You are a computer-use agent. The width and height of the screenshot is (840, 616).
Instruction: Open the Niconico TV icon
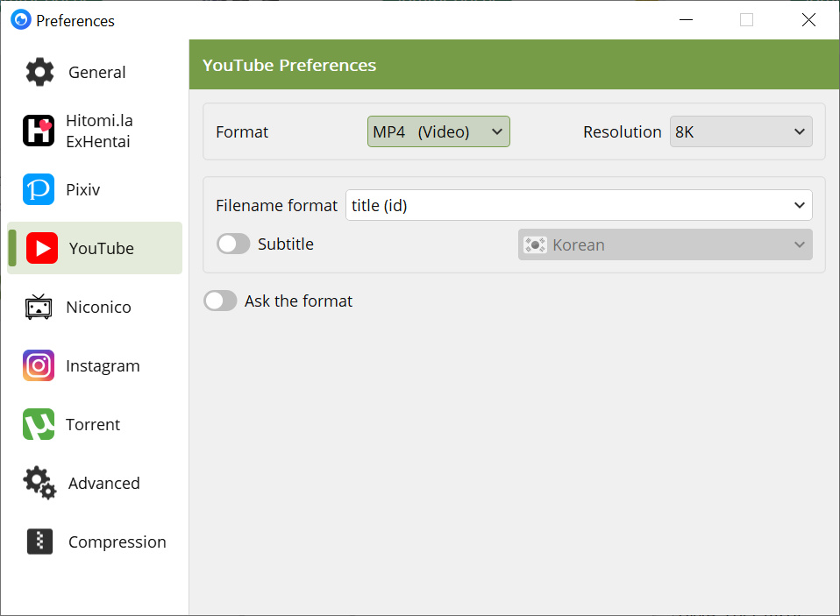point(39,308)
